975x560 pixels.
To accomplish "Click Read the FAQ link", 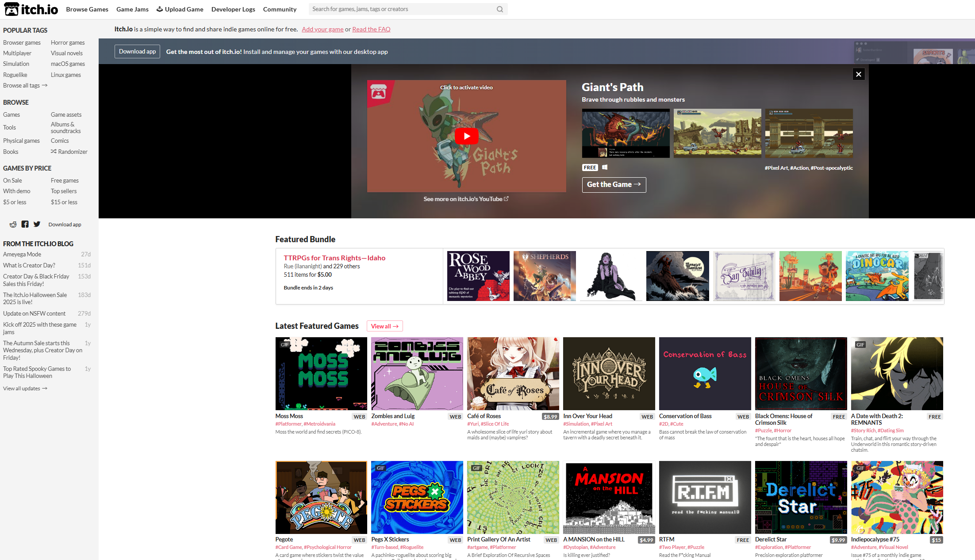I will [x=371, y=29].
